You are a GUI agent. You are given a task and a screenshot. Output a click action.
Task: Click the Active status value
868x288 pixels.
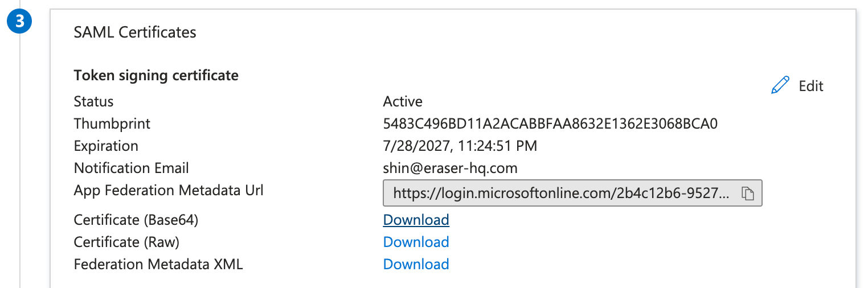403,101
